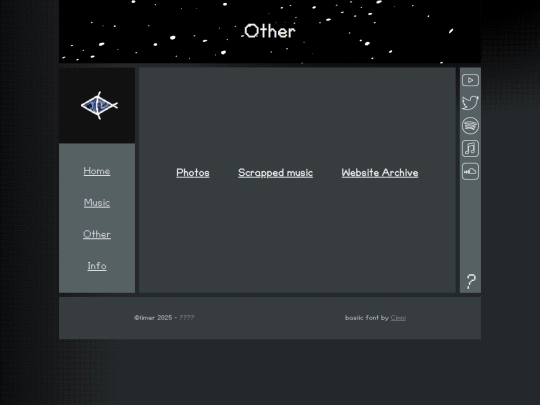Open the Scrapped music link
The width and height of the screenshot is (540, 405).
point(276,173)
